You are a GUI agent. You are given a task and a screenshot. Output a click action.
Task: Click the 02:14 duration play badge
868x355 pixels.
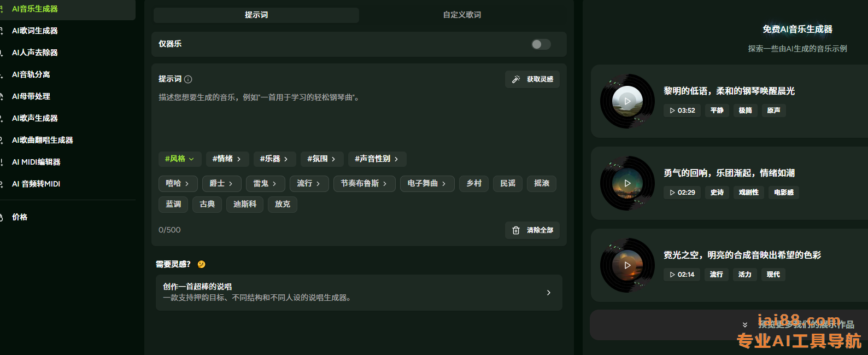[x=682, y=275]
